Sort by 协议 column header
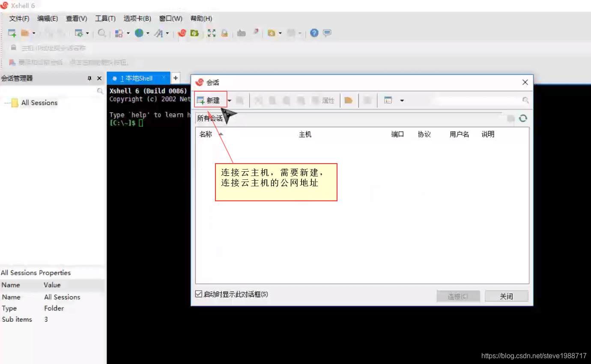 click(424, 134)
